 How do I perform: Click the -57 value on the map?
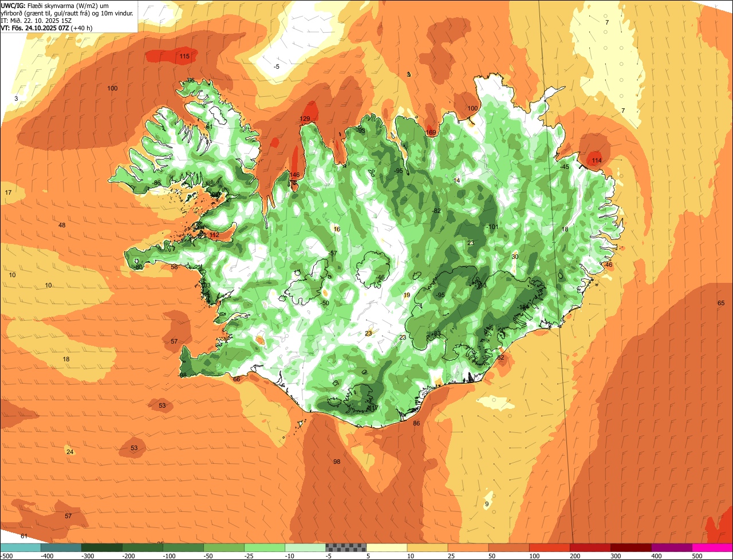333,253
